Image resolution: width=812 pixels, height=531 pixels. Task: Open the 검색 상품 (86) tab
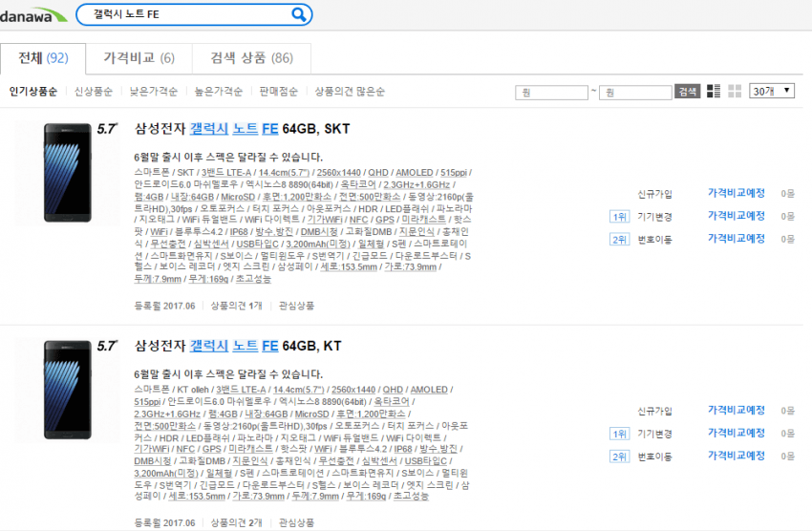(x=251, y=58)
